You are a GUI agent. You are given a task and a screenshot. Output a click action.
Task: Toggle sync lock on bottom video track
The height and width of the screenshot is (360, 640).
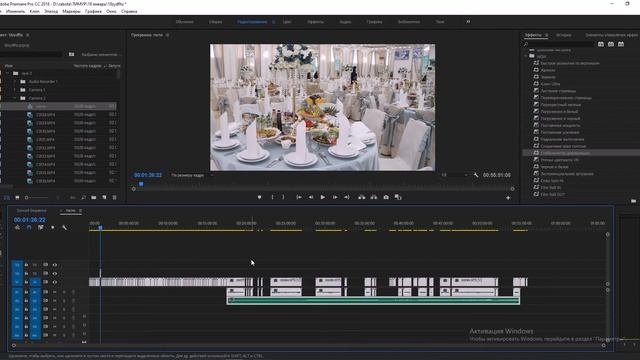tap(45, 282)
